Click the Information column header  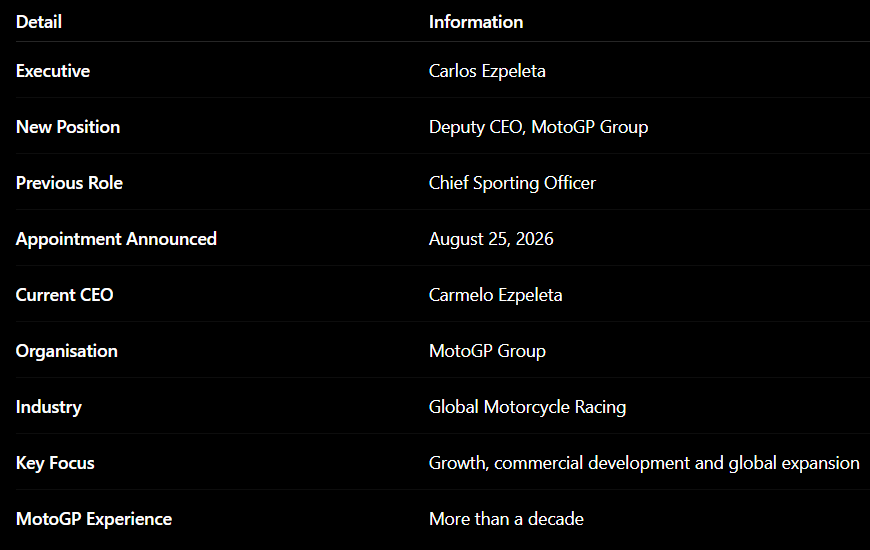coord(476,22)
